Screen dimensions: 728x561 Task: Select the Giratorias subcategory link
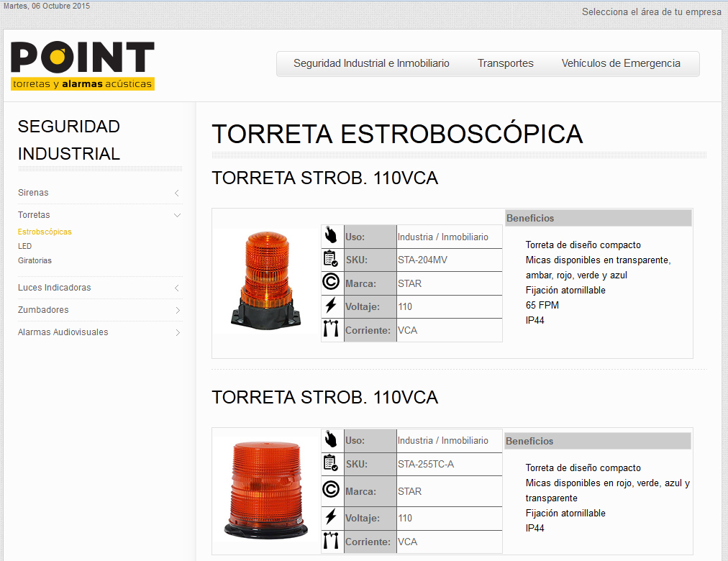pyautogui.click(x=35, y=260)
